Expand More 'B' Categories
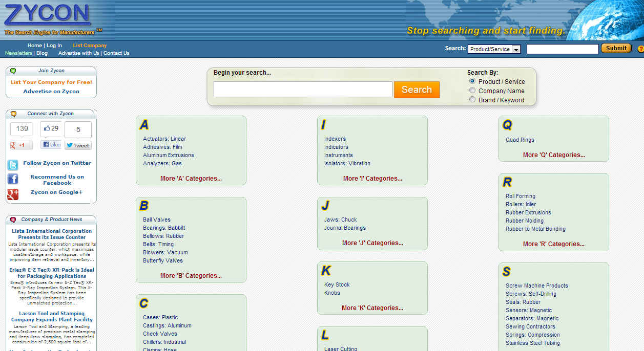 click(191, 276)
